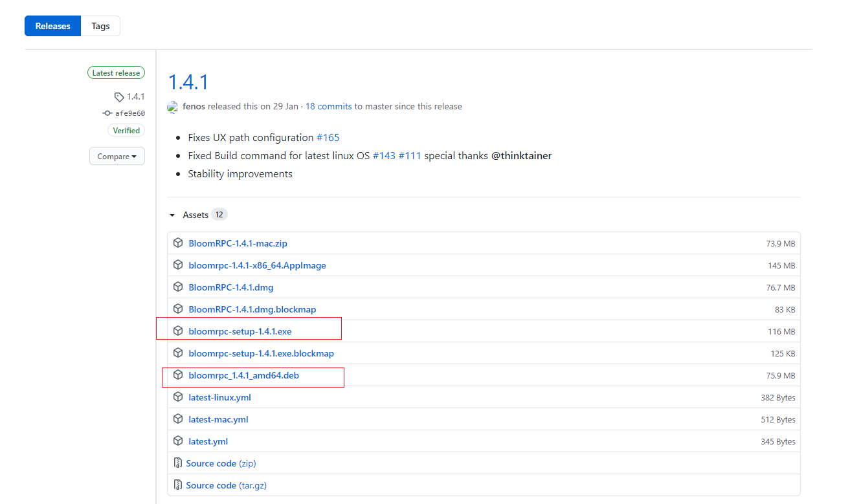
Task: Select the package icon for bloomrpc_1.4.1_amd64.deb
Action: coord(178,375)
